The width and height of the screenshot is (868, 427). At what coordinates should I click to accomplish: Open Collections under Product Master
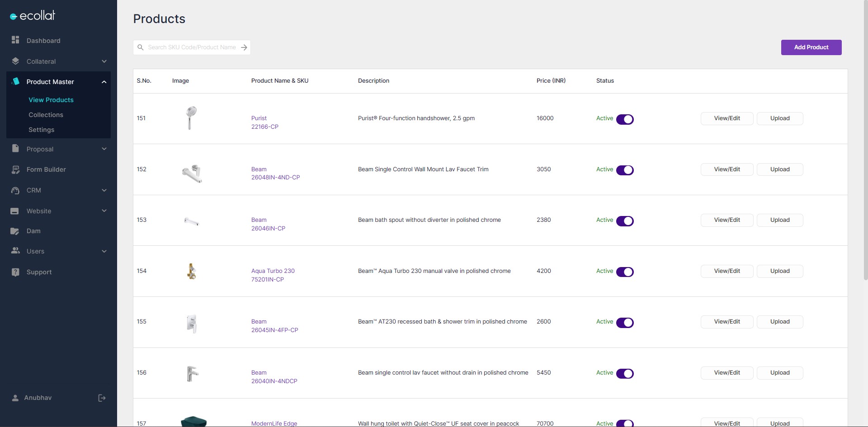pos(46,115)
